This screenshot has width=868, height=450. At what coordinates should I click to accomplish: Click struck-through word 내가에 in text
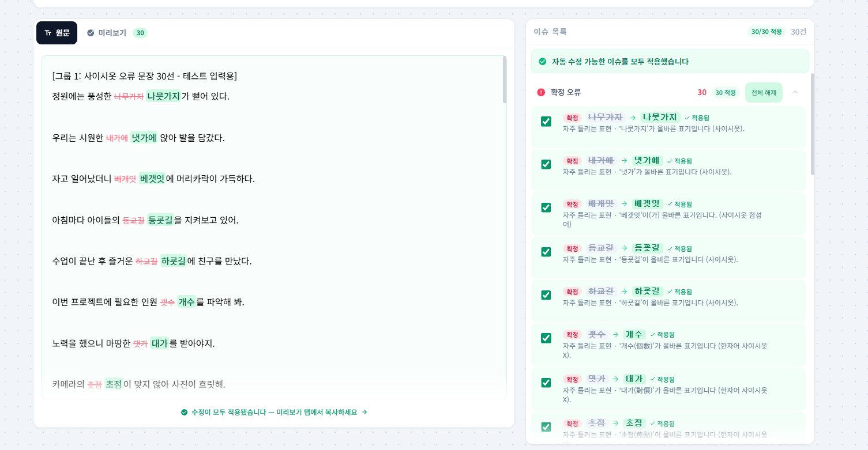(117, 138)
